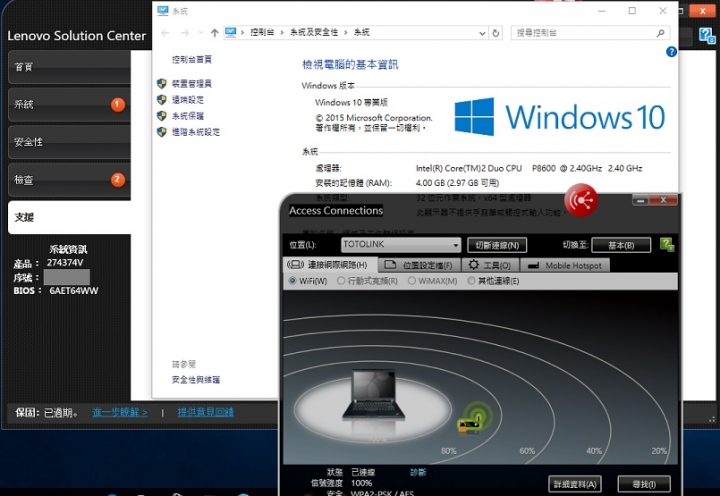Click the Windows 10 logo

(560, 117)
